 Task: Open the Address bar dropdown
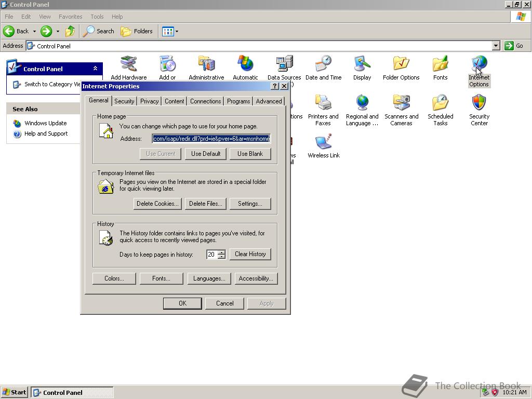click(496, 46)
